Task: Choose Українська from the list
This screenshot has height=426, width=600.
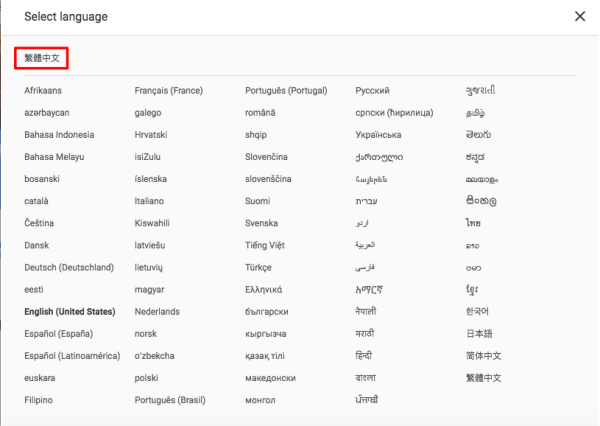Action: (x=378, y=134)
